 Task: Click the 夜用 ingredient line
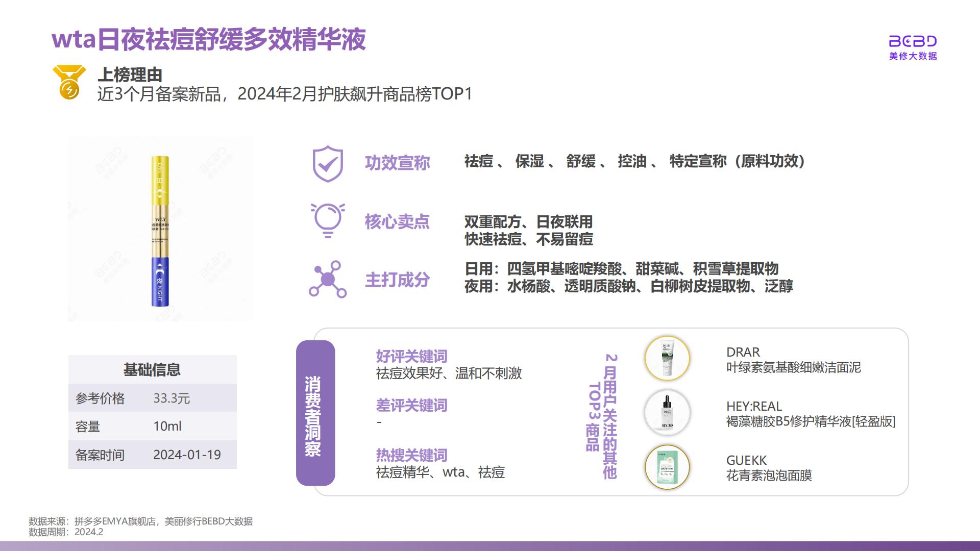tap(628, 286)
